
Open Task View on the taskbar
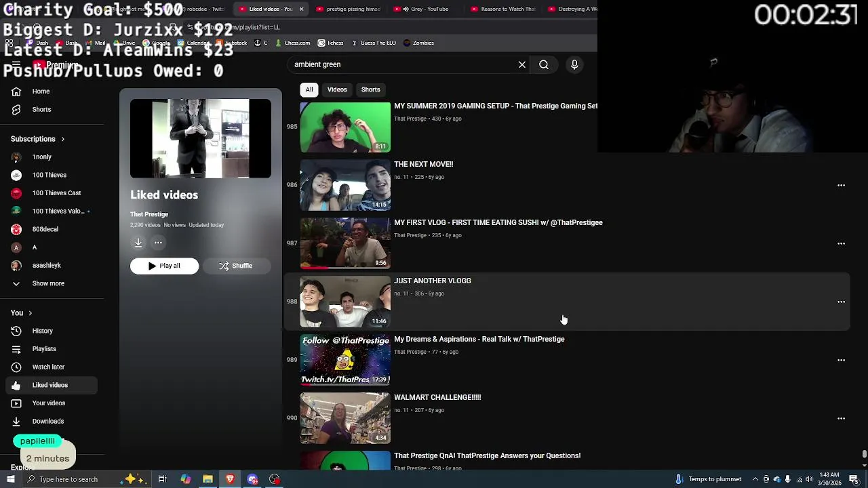(163, 479)
